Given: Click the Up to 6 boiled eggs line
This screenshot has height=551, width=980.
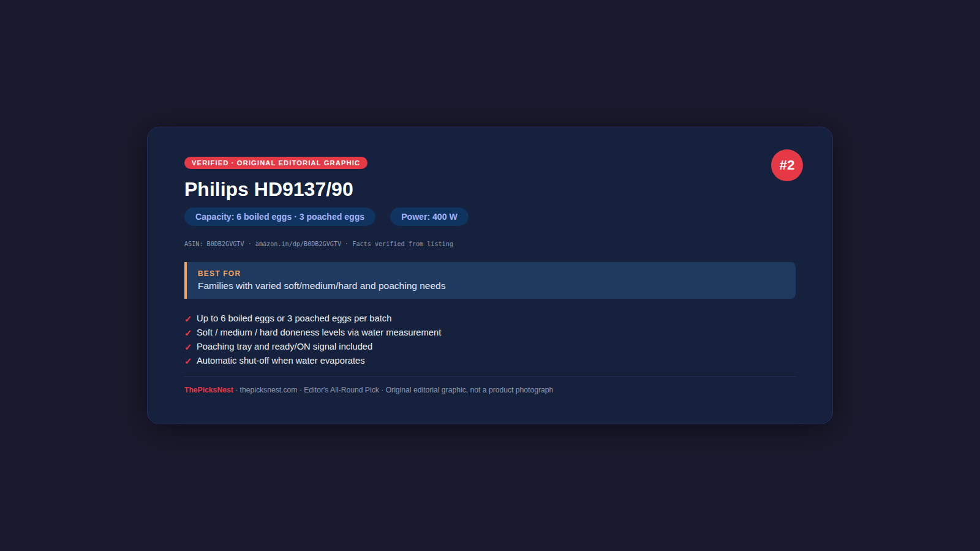Looking at the screenshot, I should pyautogui.click(x=294, y=318).
